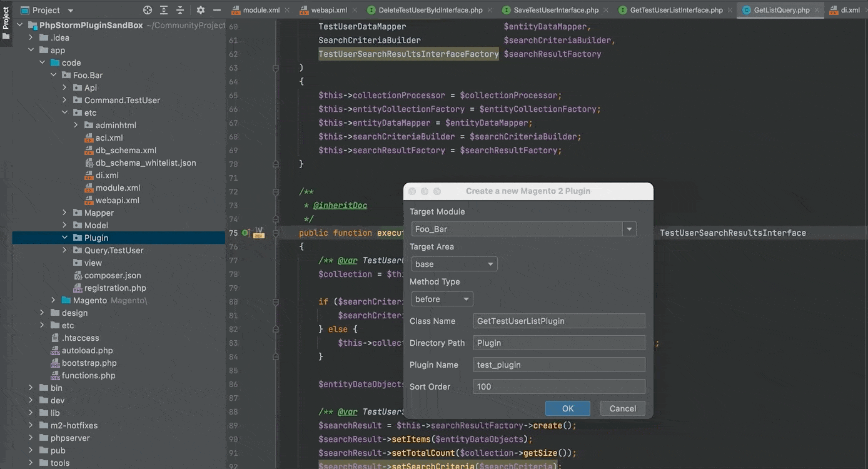Click the Sort Order input field
This screenshot has width=868, height=469.
point(558,387)
